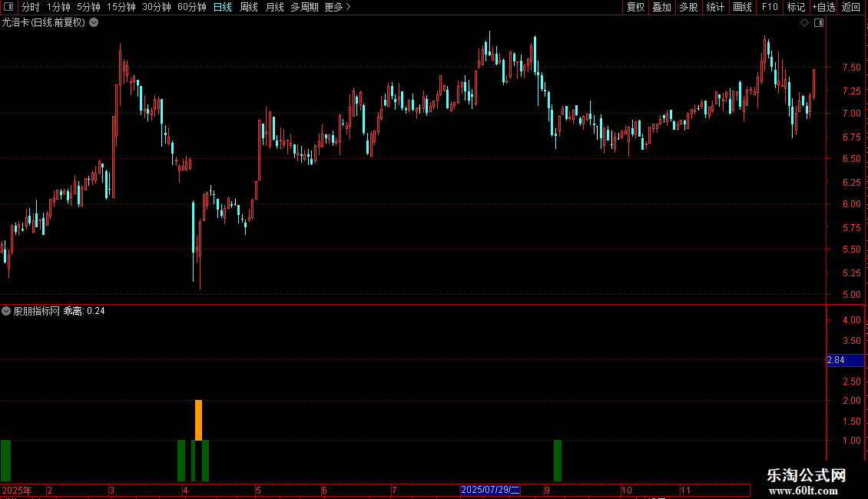868x499 pixels.
Task: Click month 10 on the time axis
Action: click(627, 491)
